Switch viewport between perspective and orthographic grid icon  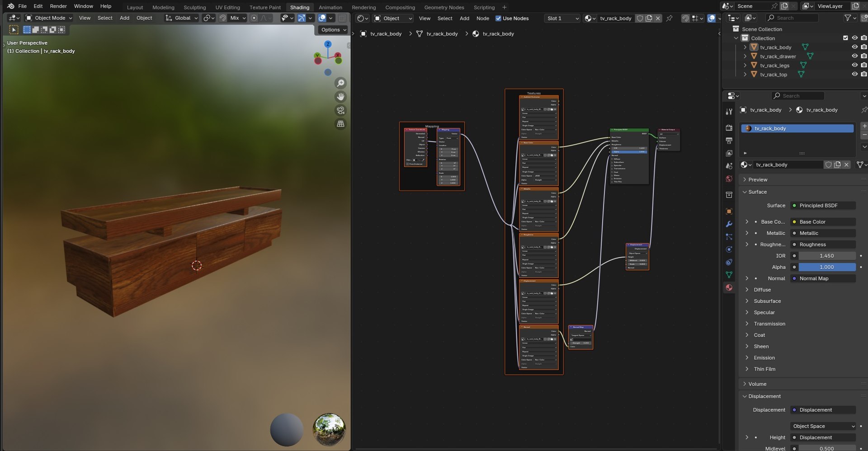click(x=340, y=124)
